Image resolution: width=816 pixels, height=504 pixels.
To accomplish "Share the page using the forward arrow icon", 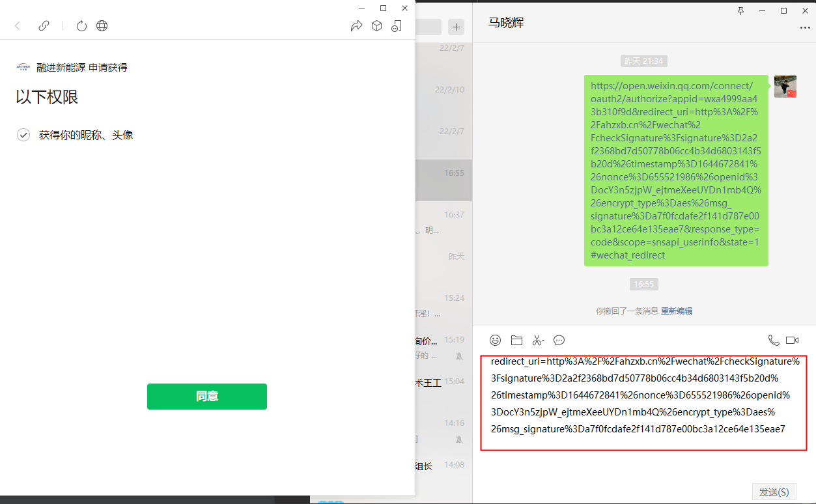I will point(356,26).
